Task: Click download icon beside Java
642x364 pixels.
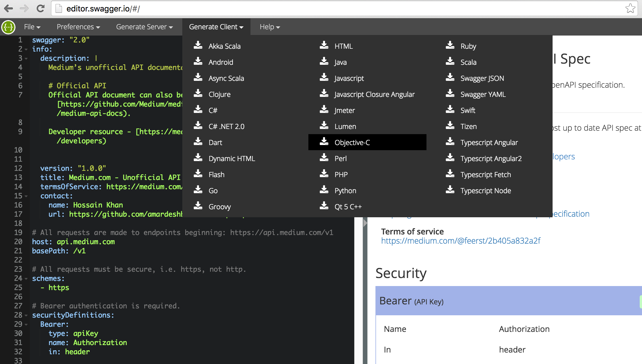Action: pos(324,61)
